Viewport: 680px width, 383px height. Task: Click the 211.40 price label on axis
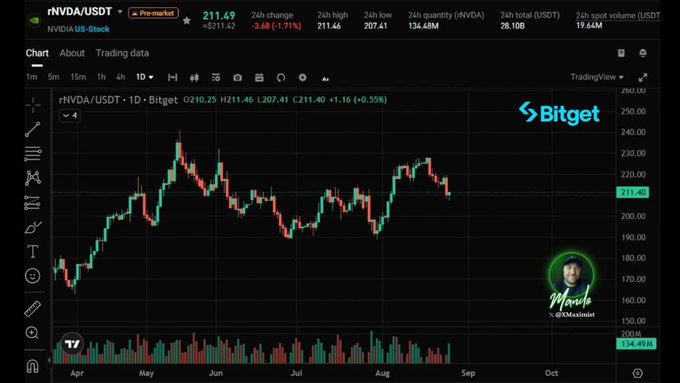[633, 192]
